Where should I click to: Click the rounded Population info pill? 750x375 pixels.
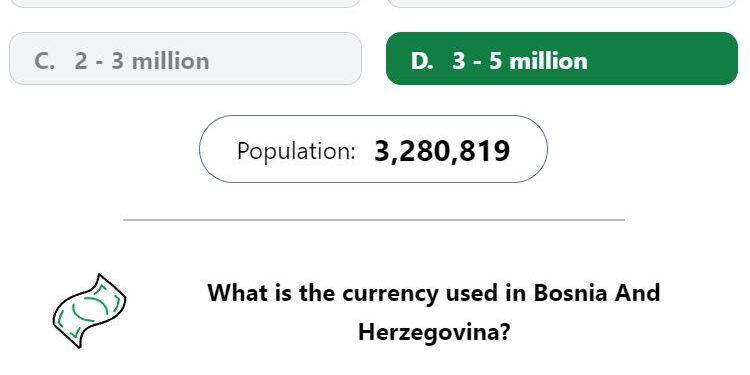point(373,149)
